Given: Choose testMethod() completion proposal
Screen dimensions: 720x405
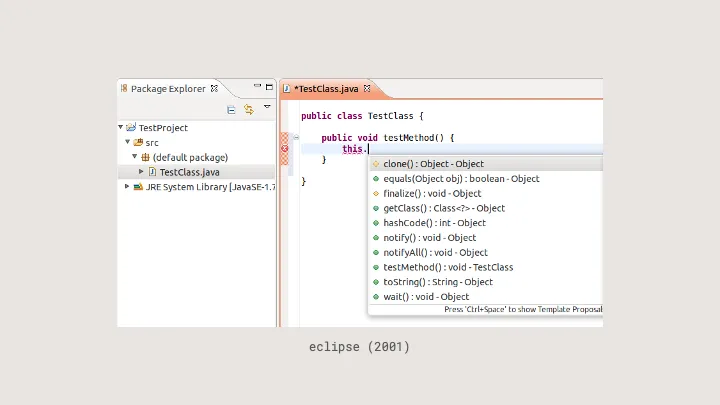Looking at the screenshot, I should (486, 267).
